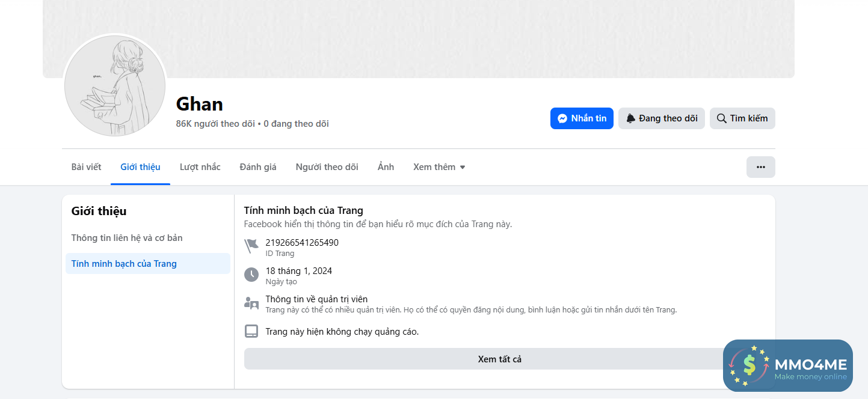This screenshot has height=399, width=868.
Task: Select Thông tin liên hệ và cơ bản
Action: [x=127, y=238]
